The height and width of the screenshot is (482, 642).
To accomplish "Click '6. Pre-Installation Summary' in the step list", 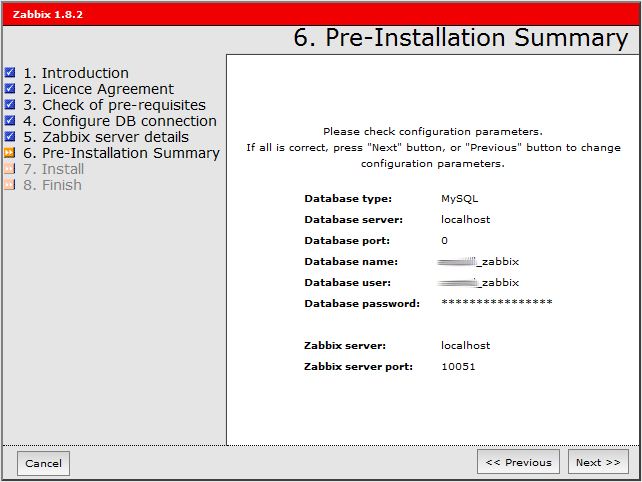I will coord(121,153).
